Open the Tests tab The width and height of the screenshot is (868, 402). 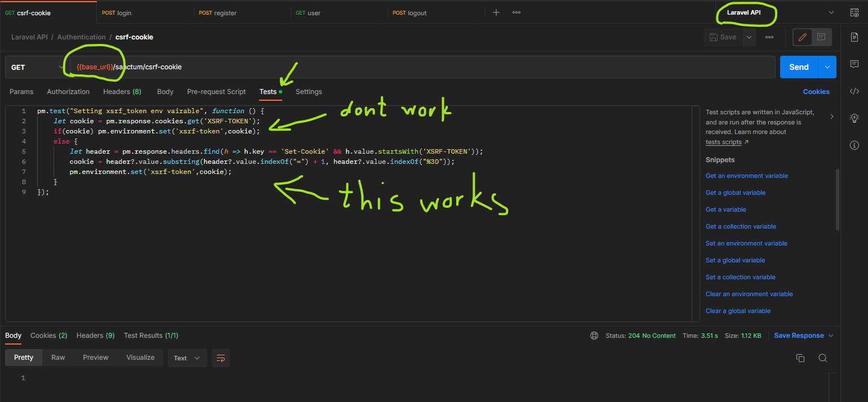[x=270, y=92]
